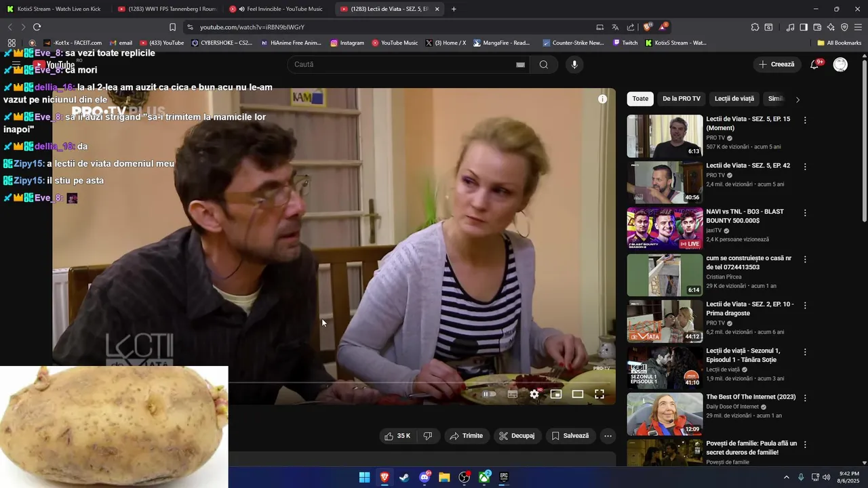Open the Creează create menu

click(776, 64)
